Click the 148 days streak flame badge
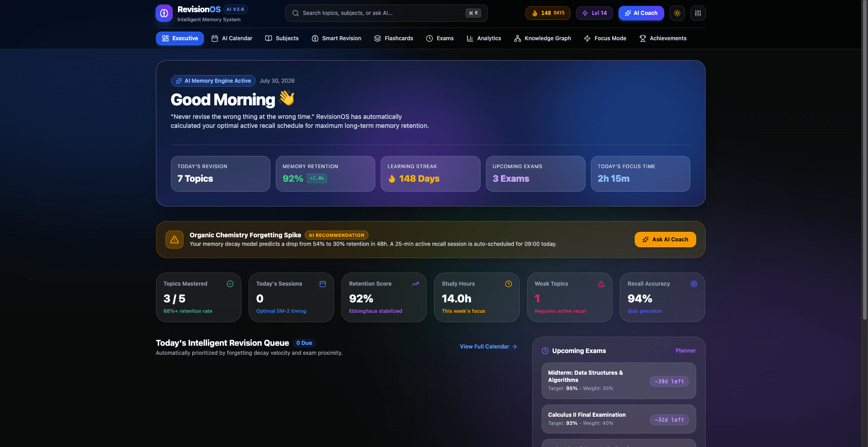868x447 pixels. [x=547, y=13]
